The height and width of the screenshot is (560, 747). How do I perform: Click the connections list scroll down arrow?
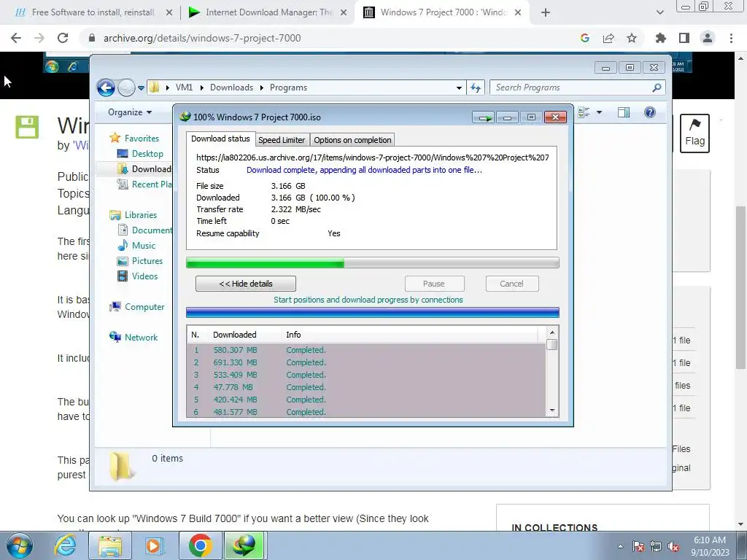pyautogui.click(x=552, y=411)
